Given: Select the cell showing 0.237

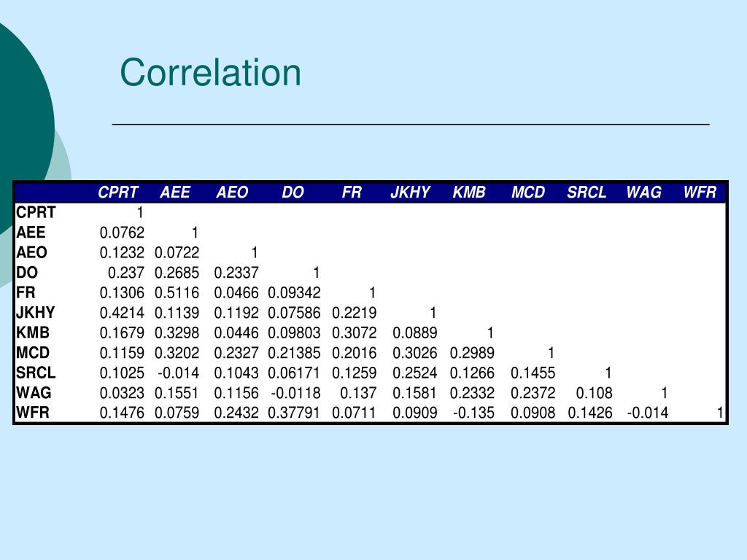Looking at the screenshot, I should [125, 273].
